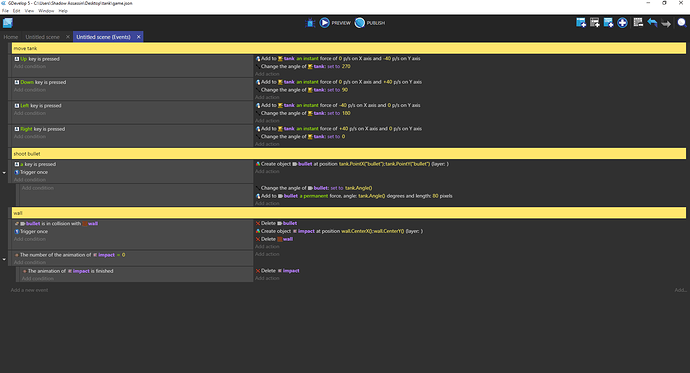Click the Publish button
Image resolution: width=690 pixels, height=373 pixels.
pos(370,23)
